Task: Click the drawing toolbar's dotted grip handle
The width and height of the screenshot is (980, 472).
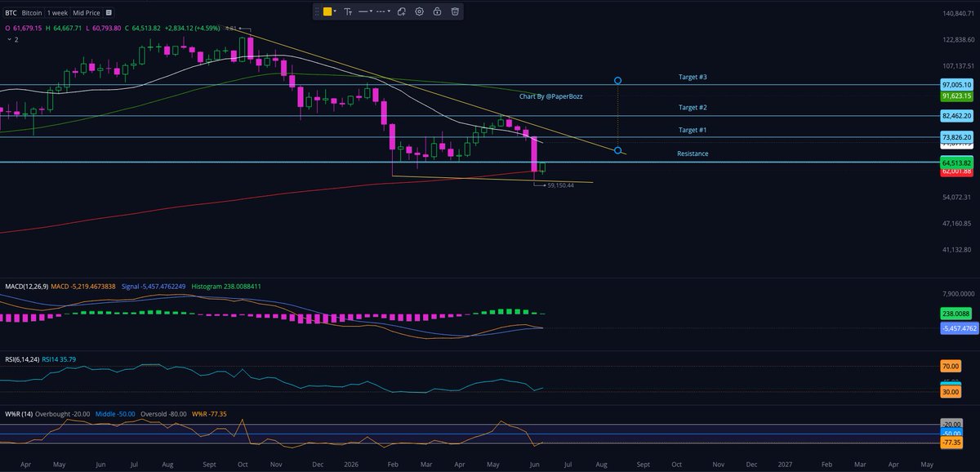Action: (x=317, y=11)
